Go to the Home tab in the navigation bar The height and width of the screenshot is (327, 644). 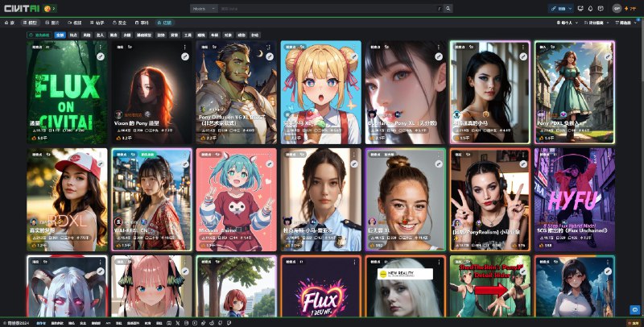click(x=9, y=23)
